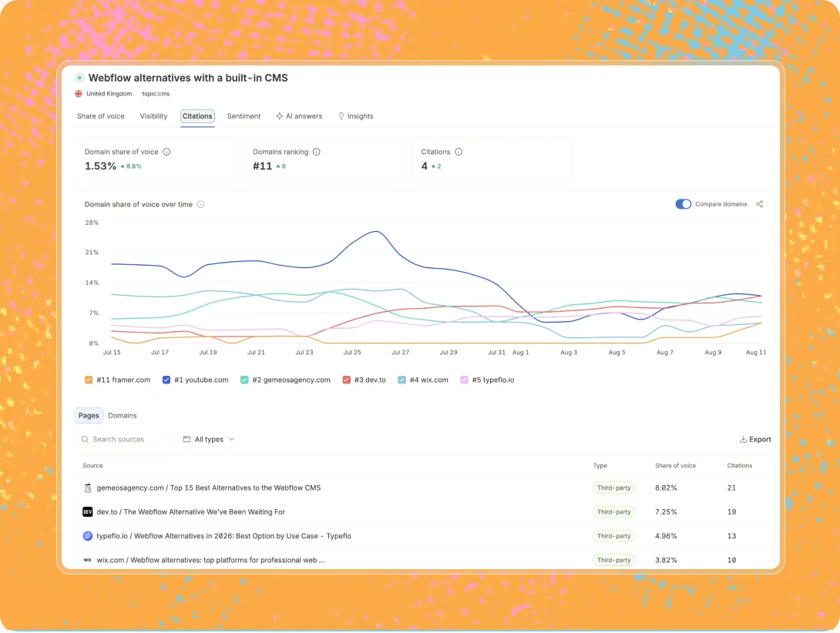840x633 pixels.
Task: Open the wix.com Webflow alternatives source link
Action: 210,560
